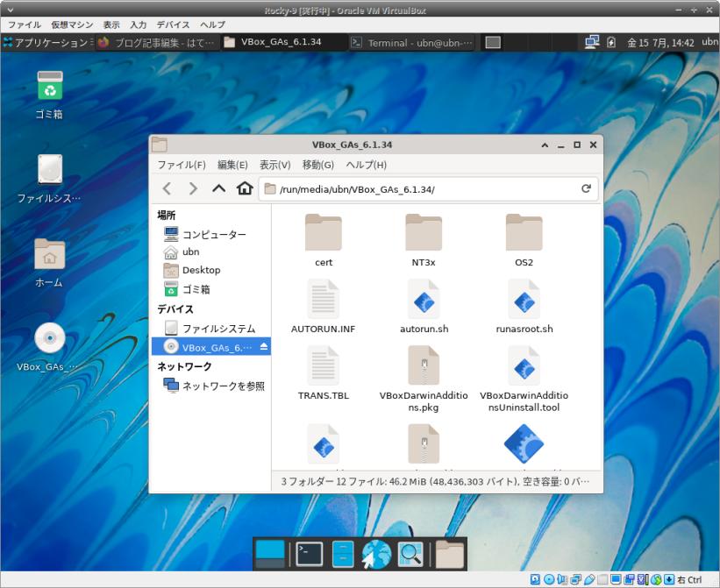
Task: Open the file manager ヘルプ(H) menu
Action: (366, 165)
